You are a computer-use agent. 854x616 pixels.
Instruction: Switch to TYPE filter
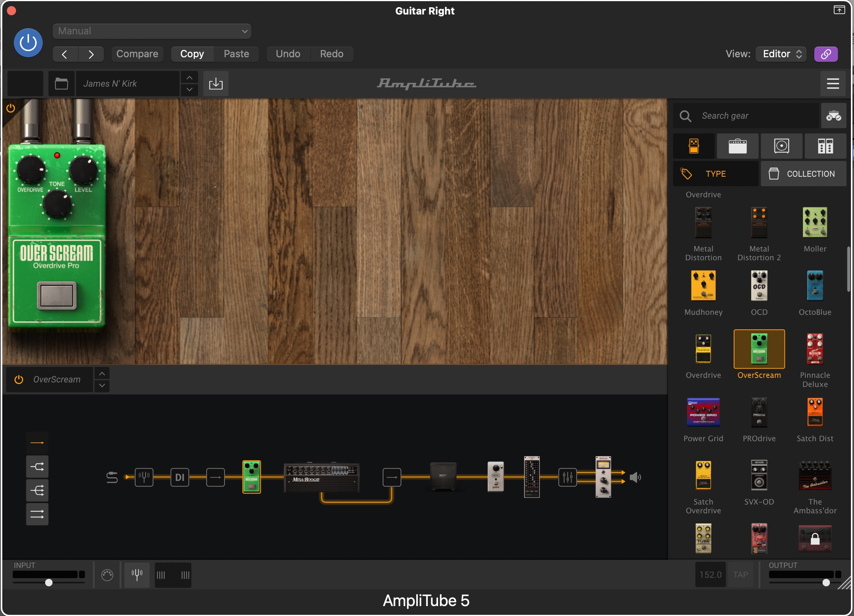[716, 174]
